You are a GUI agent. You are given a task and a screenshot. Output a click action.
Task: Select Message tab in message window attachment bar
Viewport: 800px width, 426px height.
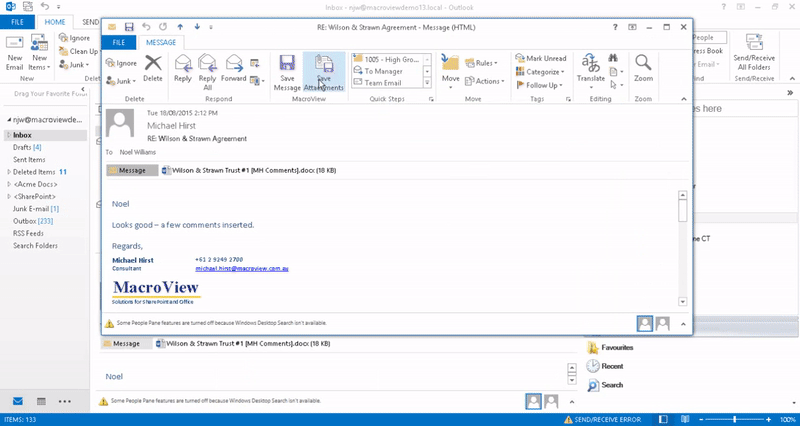click(x=132, y=170)
